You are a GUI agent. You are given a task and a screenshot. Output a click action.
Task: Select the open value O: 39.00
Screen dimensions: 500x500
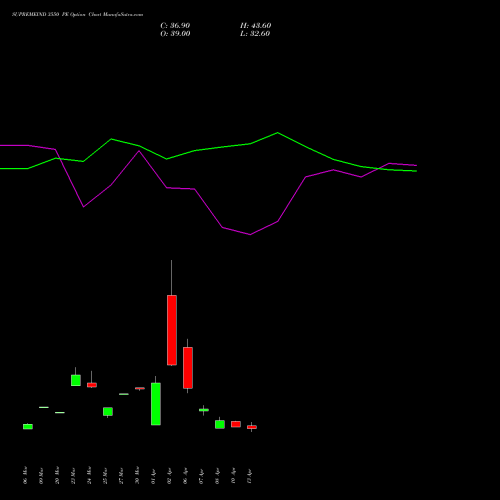click(175, 34)
